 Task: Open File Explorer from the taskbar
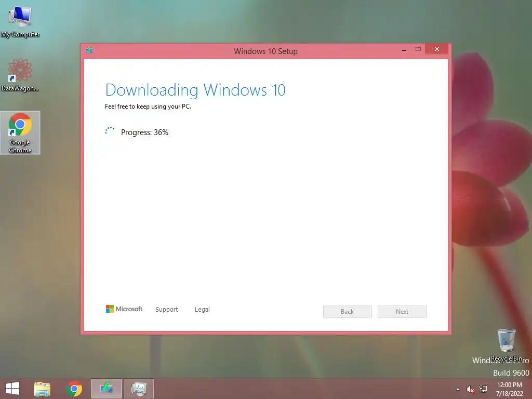pos(42,389)
